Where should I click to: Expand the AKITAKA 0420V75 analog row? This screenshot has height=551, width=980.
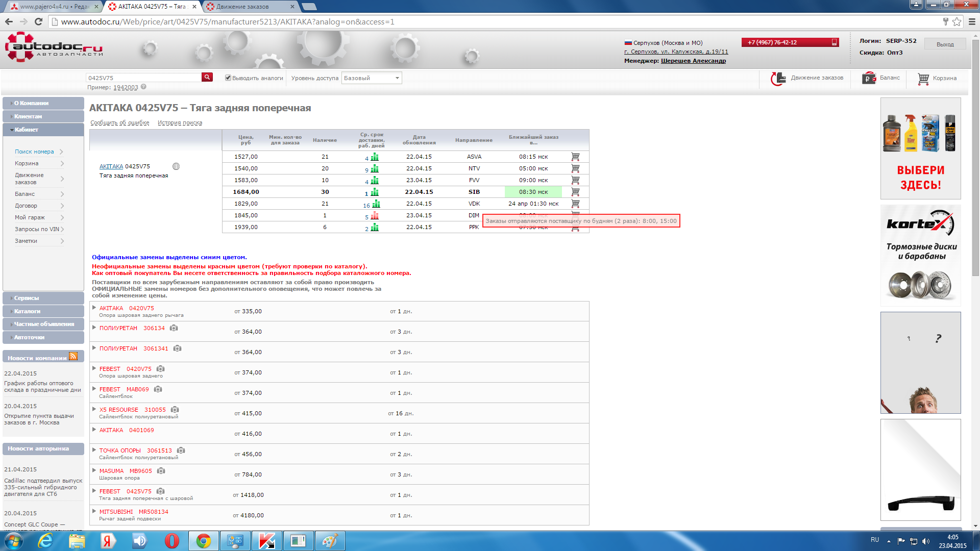point(94,308)
